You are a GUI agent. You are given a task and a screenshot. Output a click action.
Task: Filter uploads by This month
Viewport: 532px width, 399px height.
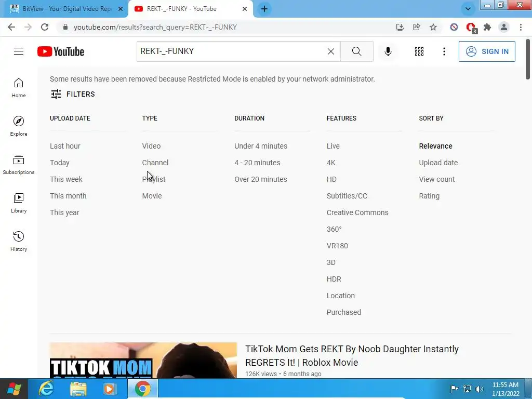[68, 196]
